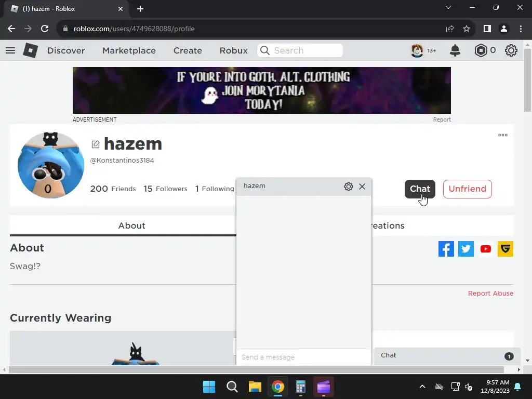
Task: Reload the Roblox page
Action: (45, 29)
